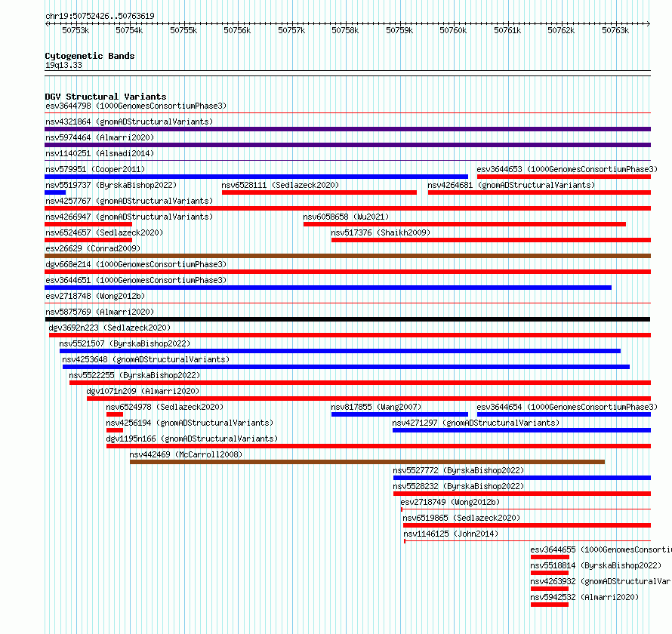Select the dgv3692n223 Sedlazeck2020 label
Viewport: 672px width, 634px height.
click(109, 328)
